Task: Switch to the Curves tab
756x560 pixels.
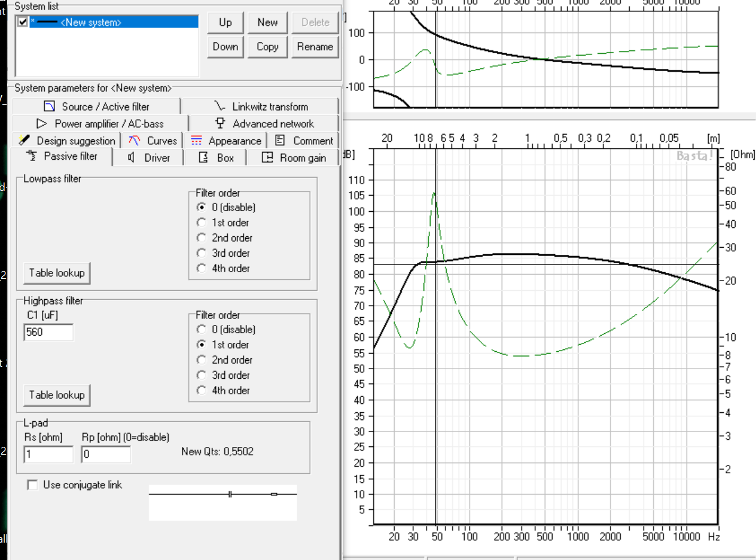Action: coord(154,141)
